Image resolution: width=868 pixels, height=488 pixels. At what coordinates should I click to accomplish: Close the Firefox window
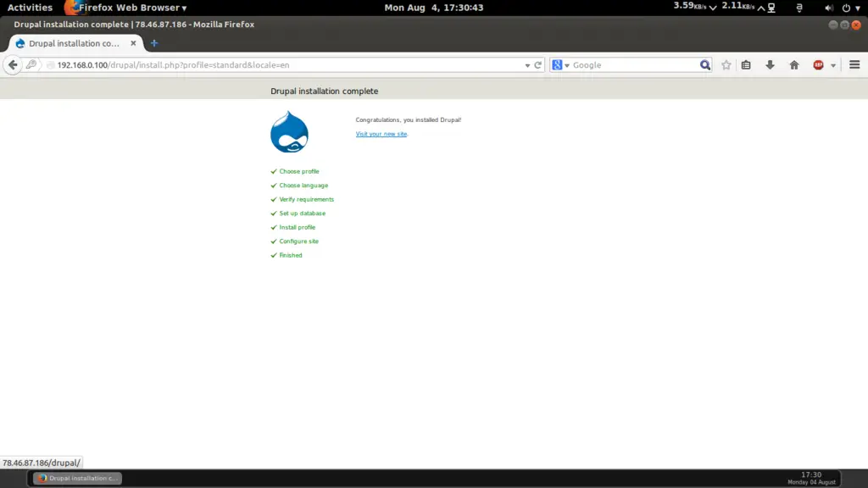tap(856, 25)
